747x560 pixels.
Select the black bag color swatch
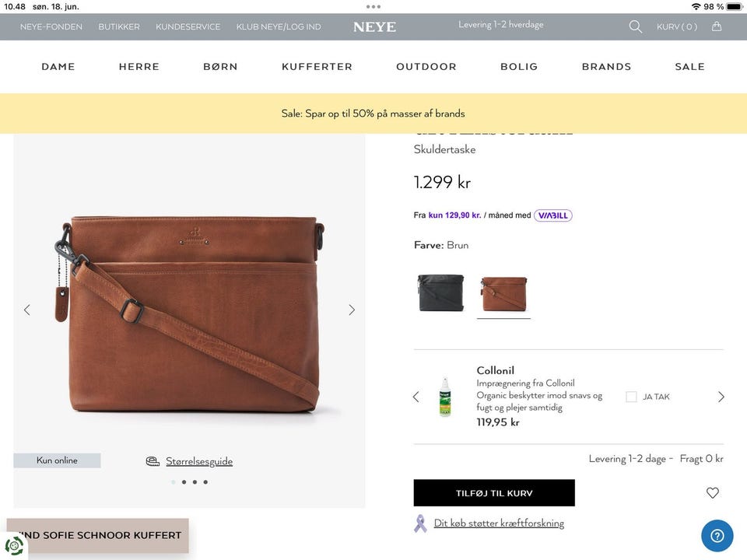[440, 292]
